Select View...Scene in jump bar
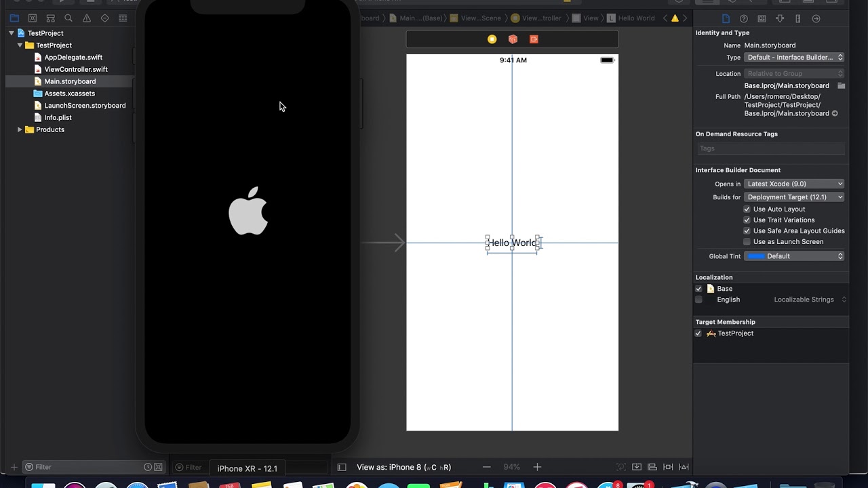 click(x=476, y=18)
